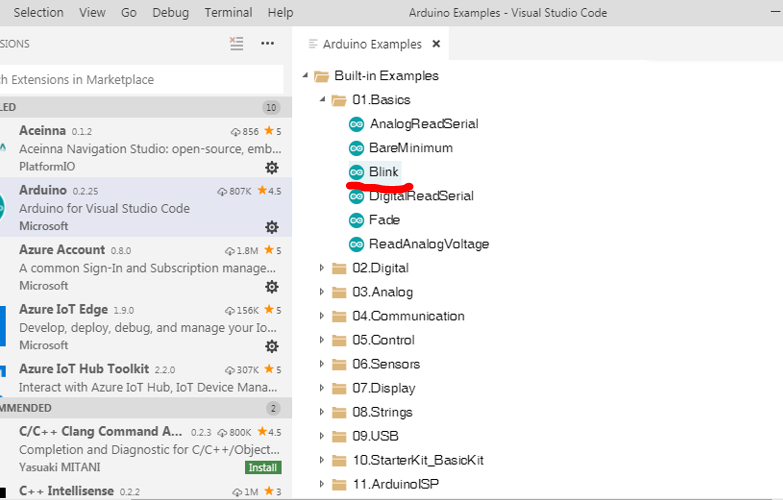
Task: Expand the 10.StarterKit_BasicKit folder arrow
Action: pyautogui.click(x=322, y=460)
